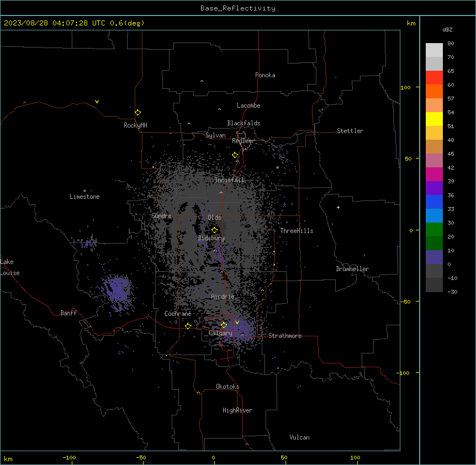This screenshot has height=465, width=476.
Task: Click the Stettler city label
Action: 350,131
